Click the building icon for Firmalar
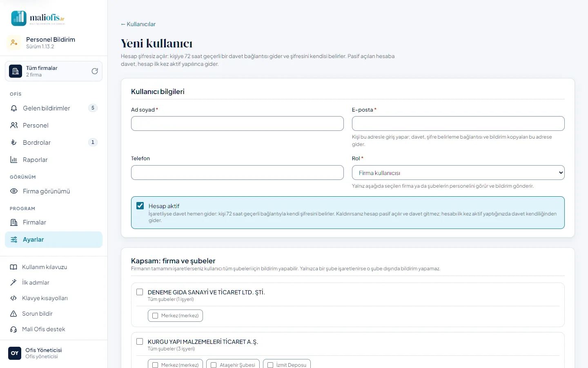Image resolution: width=588 pixels, height=368 pixels. (14, 222)
